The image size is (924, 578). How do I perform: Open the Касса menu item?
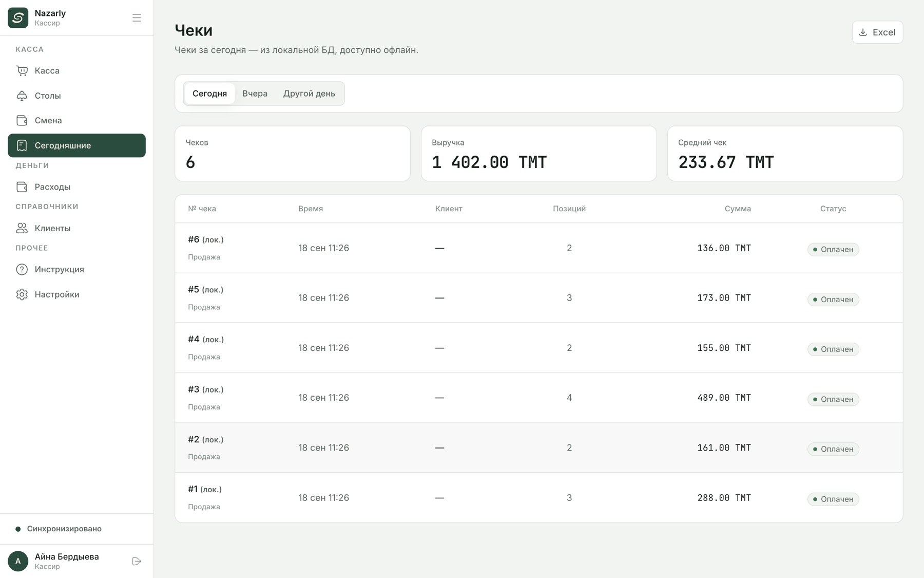click(x=76, y=71)
